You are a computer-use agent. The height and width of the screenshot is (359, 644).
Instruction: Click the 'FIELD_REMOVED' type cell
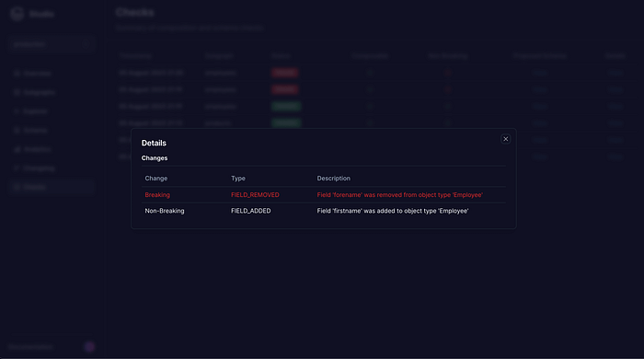[x=255, y=195]
